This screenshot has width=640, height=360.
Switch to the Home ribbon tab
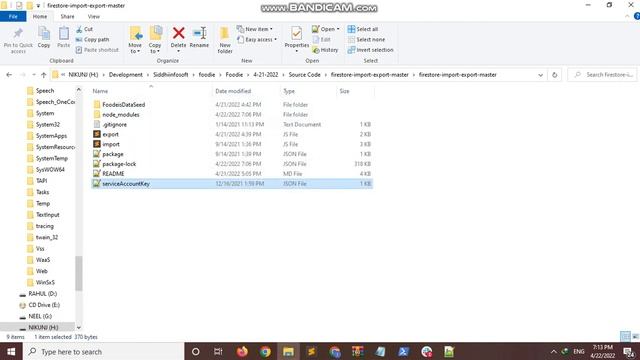pos(40,17)
